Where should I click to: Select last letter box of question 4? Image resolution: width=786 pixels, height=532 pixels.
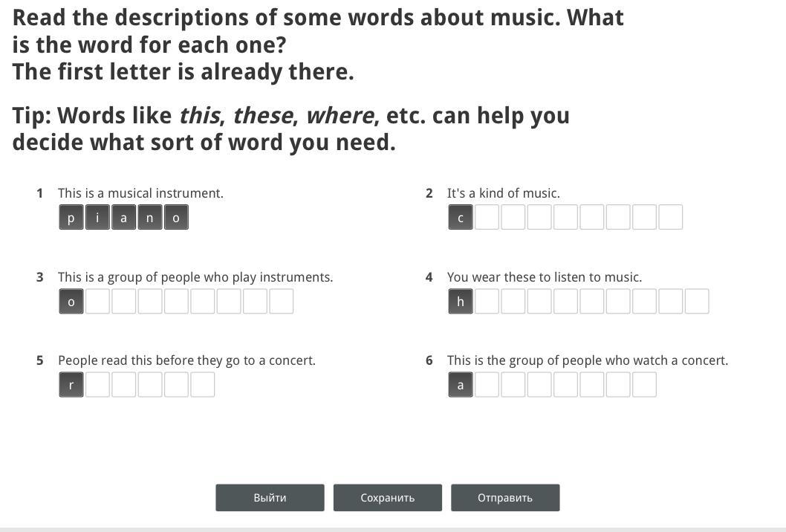click(x=696, y=302)
